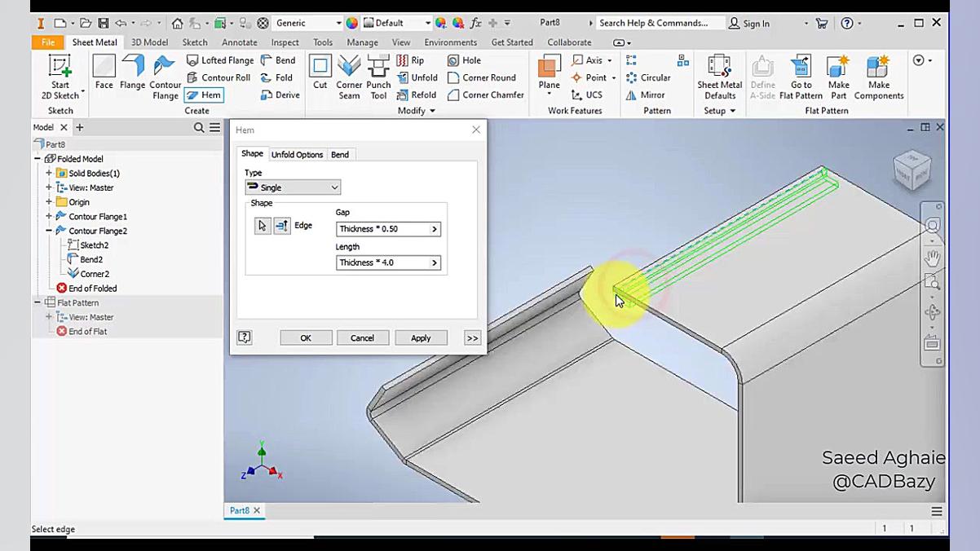980x551 pixels.
Task: Open the hem Type dropdown
Action: point(293,187)
